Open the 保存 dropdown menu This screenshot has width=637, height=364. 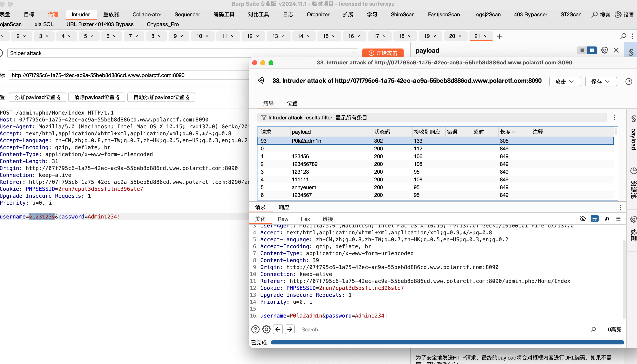(x=600, y=82)
